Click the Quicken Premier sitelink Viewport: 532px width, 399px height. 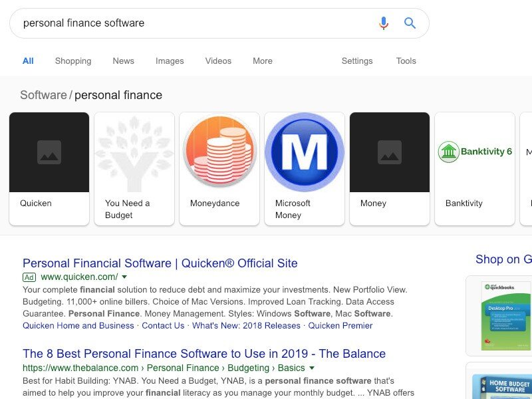340,326
